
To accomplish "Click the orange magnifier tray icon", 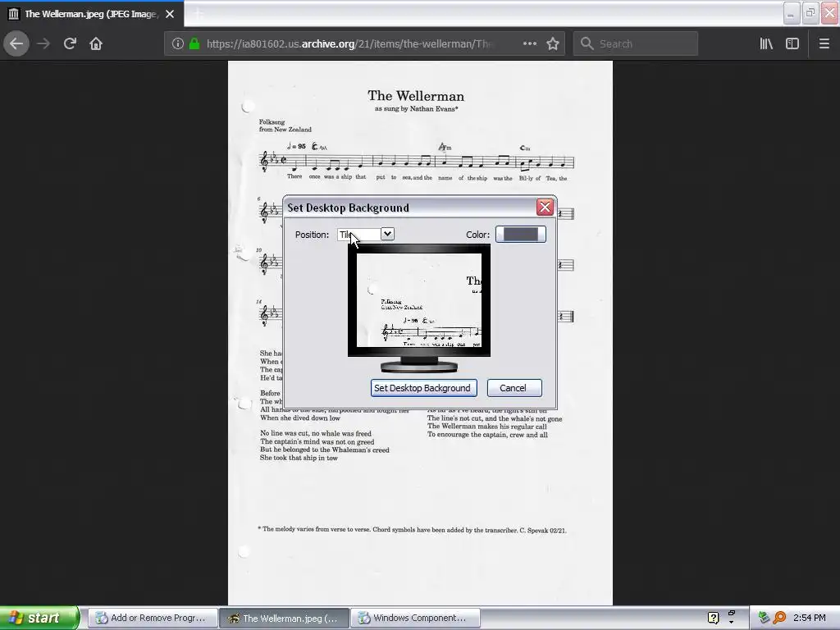I will (779, 618).
